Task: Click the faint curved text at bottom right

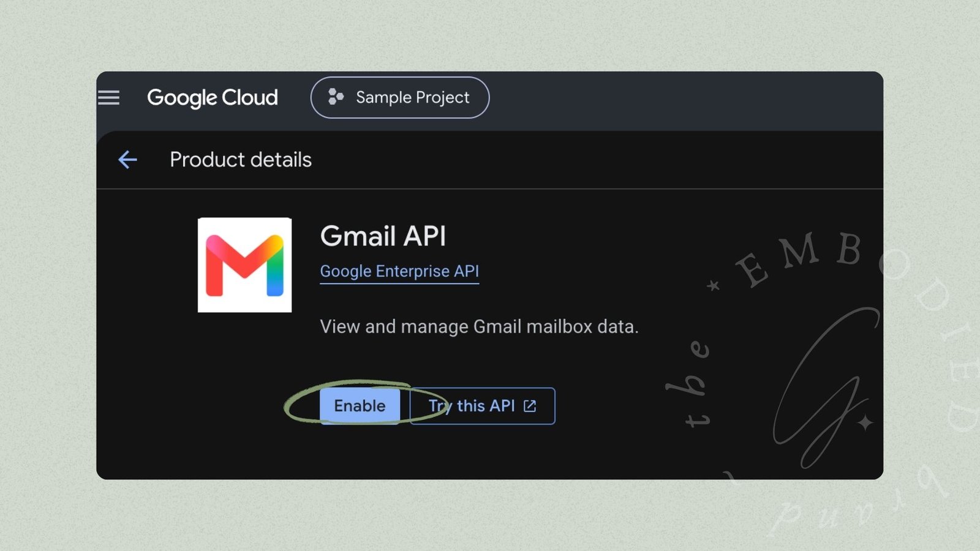Action: [858, 502]
